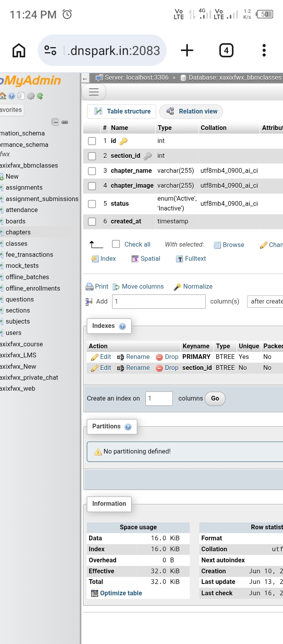The image size is (283, 644).
Task: Open the xaxixfwx_LMS database
Action: coord(18,355)
